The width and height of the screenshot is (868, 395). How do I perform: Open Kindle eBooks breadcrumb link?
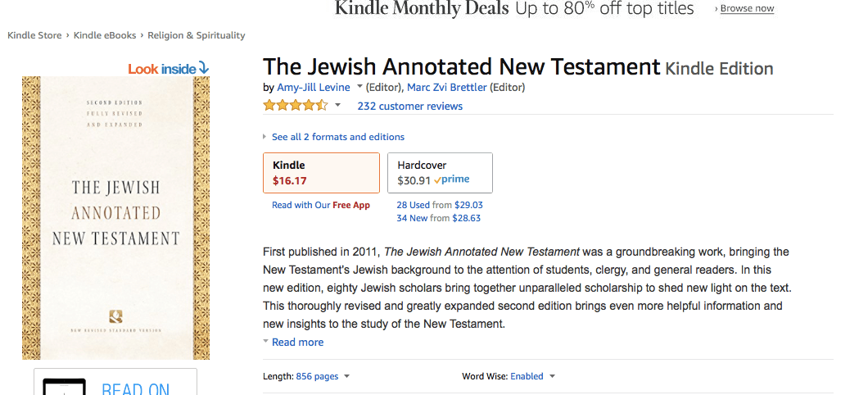click(106, 35)
